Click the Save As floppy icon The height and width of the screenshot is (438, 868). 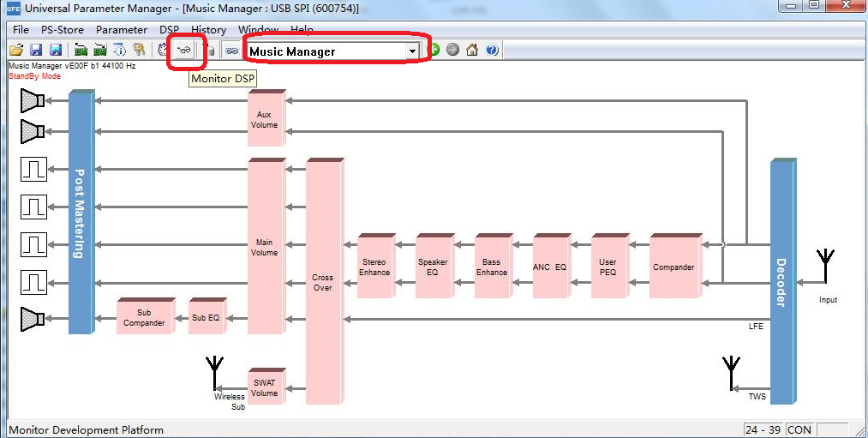56,51
